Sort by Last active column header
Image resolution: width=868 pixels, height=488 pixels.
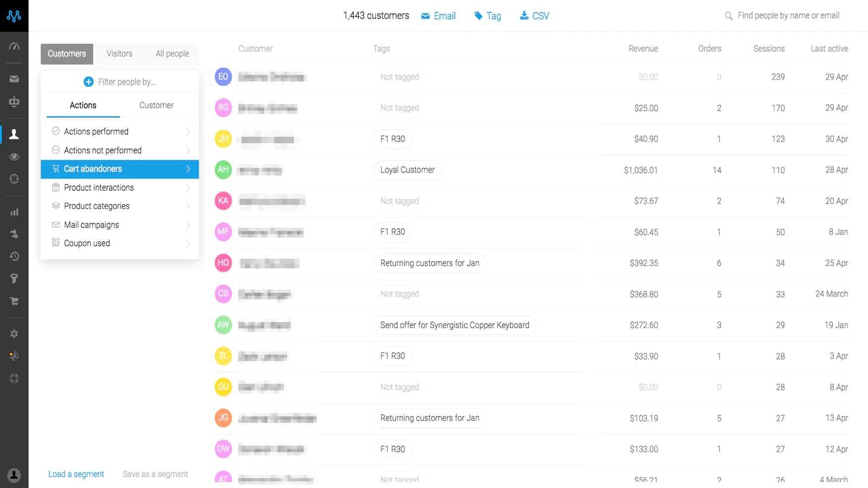click(829, 49)
